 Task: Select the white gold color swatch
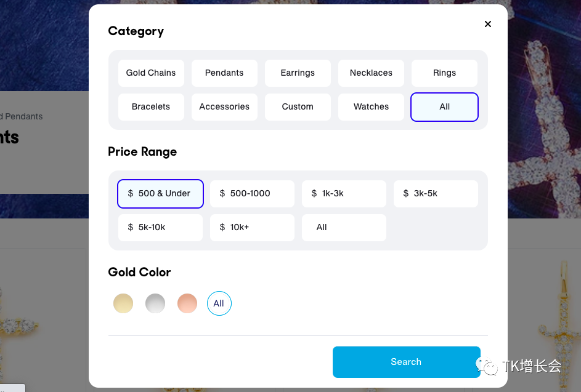coord(155,303)
